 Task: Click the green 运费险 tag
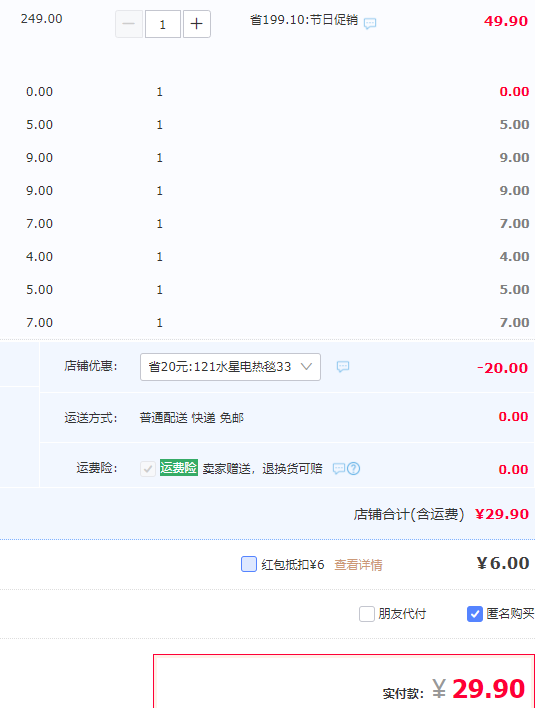point(179,468)
